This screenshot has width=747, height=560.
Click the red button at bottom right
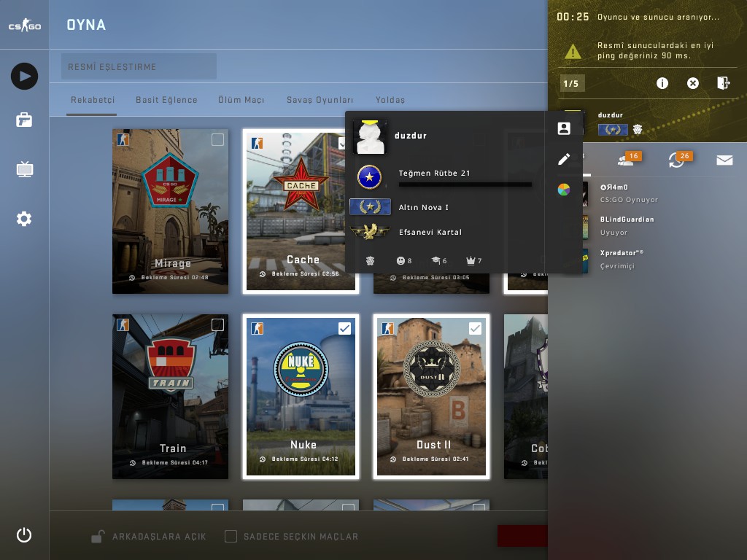[522, 536]
